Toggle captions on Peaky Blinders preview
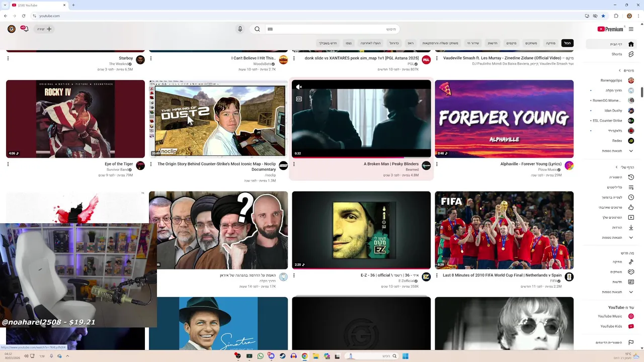 [299, 99]
